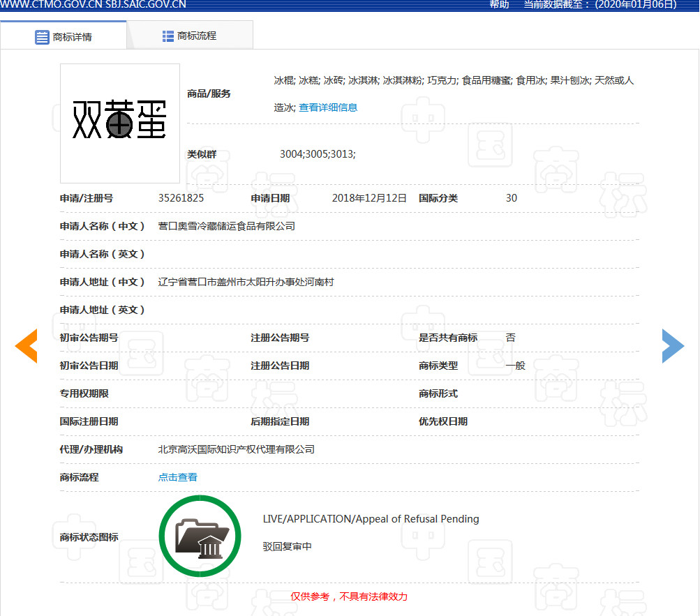Click the 商标详情 list icon
Image resolution: width=700 pixels, height=616 pixels.
(42, 37)
